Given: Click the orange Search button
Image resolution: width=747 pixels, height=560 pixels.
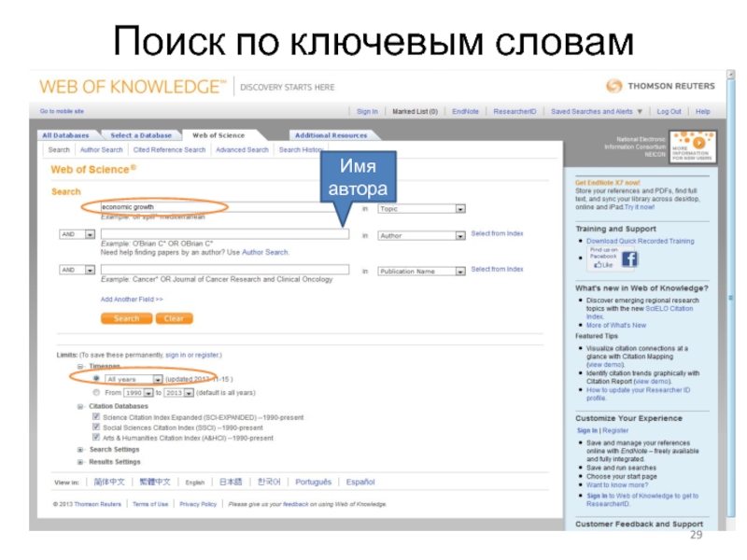Looking at the screenshot, I should (x=126, y=318).
